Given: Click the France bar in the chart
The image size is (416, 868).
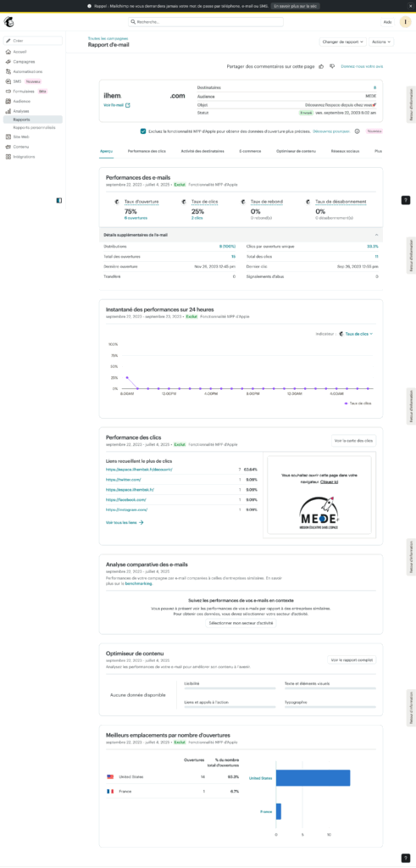Looking at the screenshot, I should (x=278, y=811).
